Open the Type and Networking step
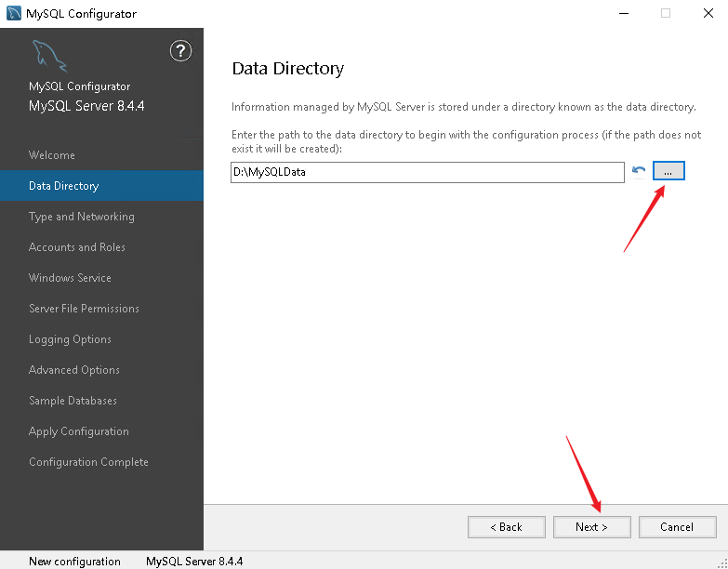Viewport: 728px width, 569px height. point(82,217)
